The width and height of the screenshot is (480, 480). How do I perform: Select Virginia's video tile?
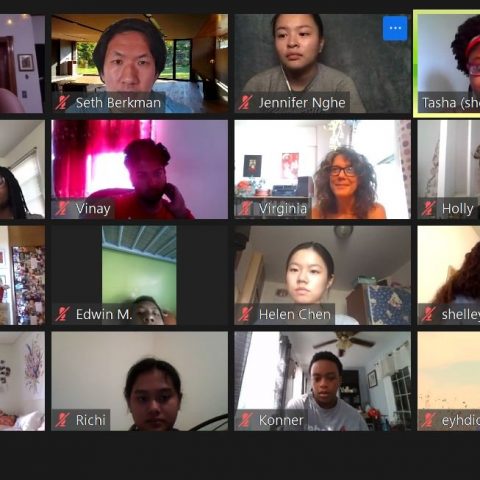[322, 169]
